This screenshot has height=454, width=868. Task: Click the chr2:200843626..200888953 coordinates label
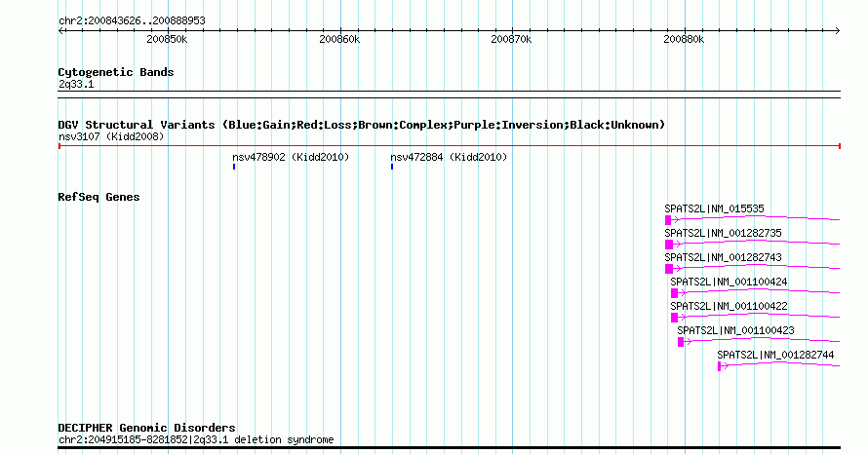point(132,20)
